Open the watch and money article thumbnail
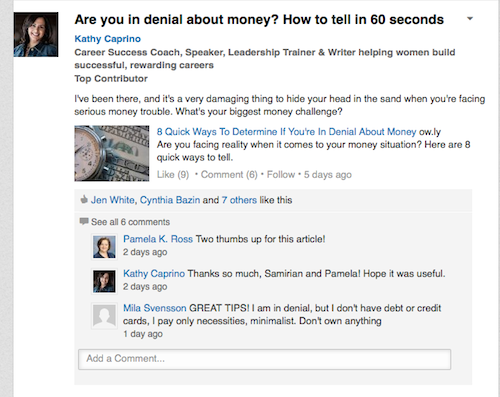 (x=112, y=153)
